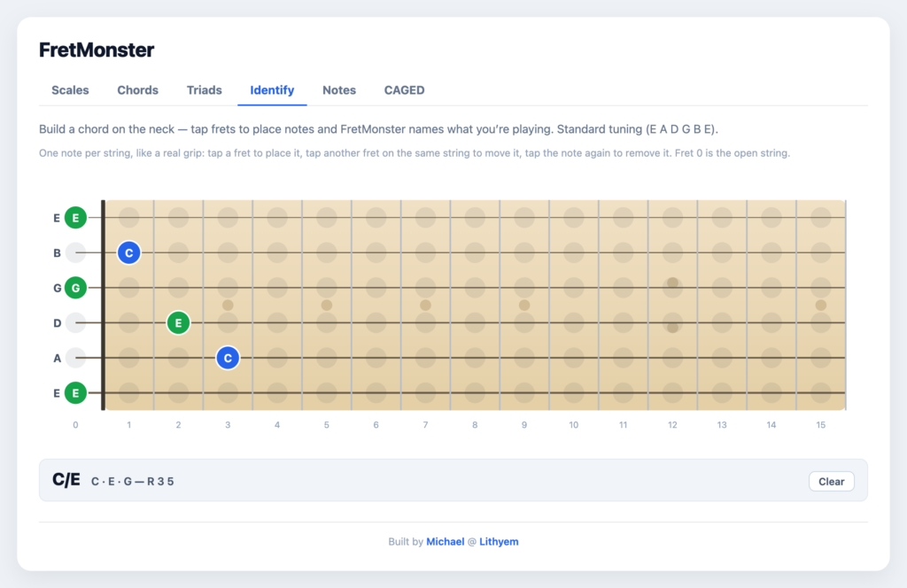907x588 pixels.
Task: Place note at fret 5 on A string
Action: point(327,358)
